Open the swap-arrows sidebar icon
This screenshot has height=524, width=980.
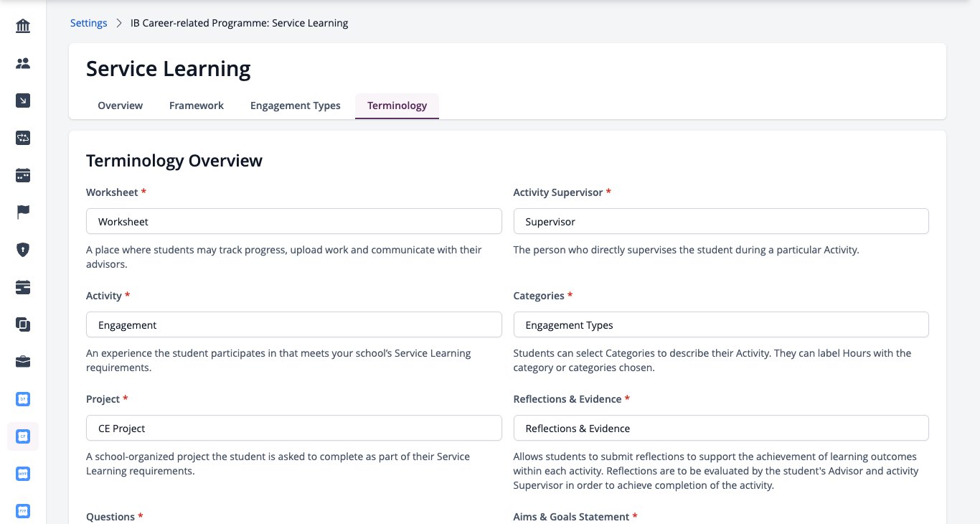coord(23,139)
